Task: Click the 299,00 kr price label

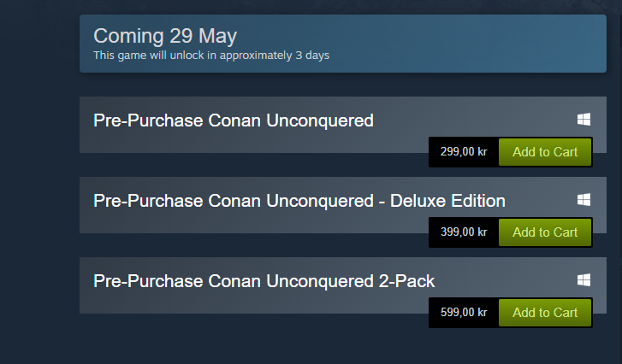Action: pos(464,152)
